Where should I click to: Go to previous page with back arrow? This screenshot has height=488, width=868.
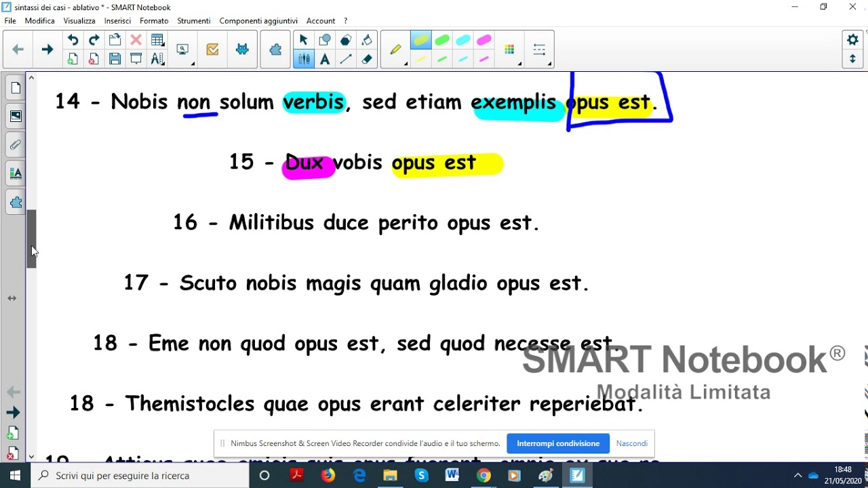pos(18,49)
